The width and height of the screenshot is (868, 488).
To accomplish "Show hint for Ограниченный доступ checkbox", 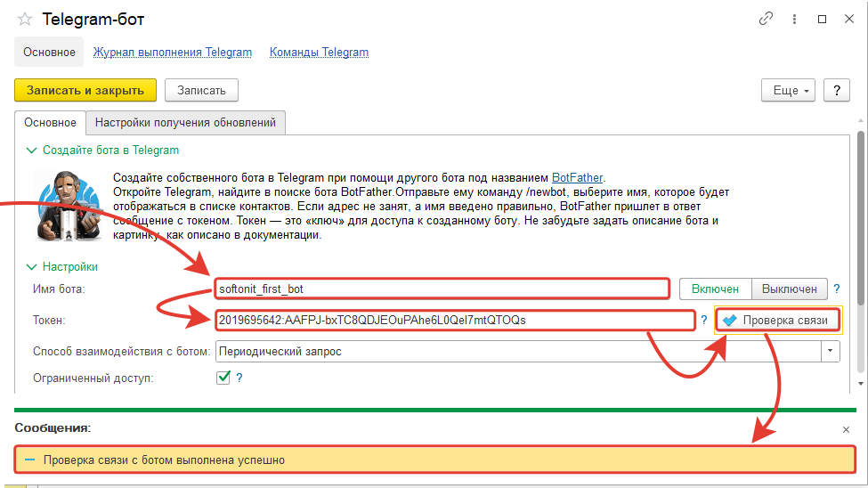I will [239, 378].
